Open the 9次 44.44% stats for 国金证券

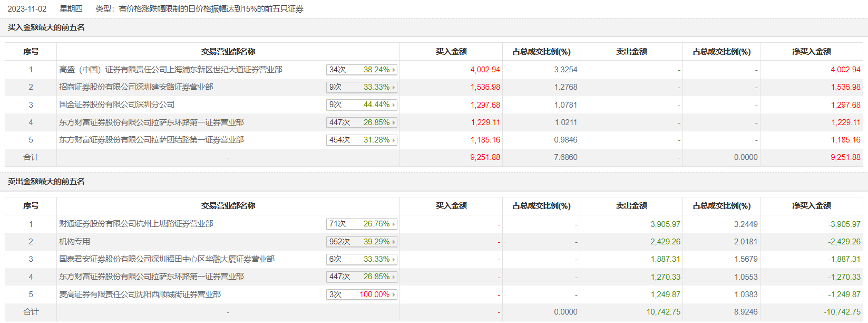point(361,104)
